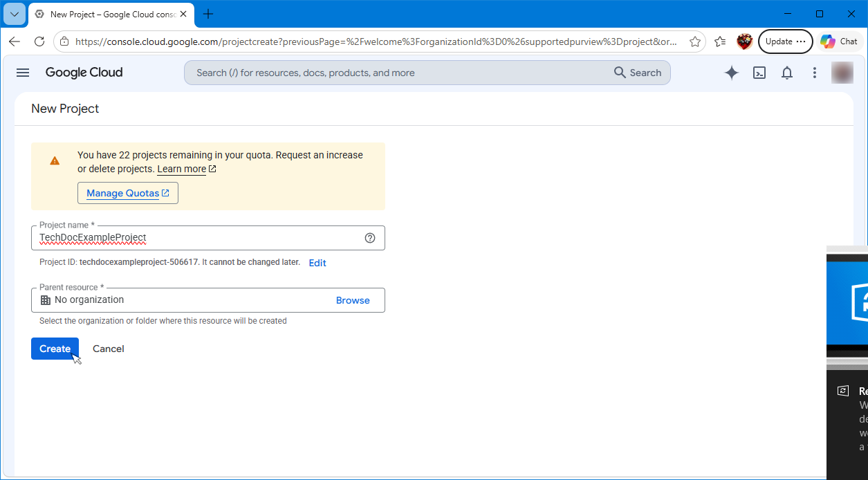Browse for a parent resource

tap(353, 300)
